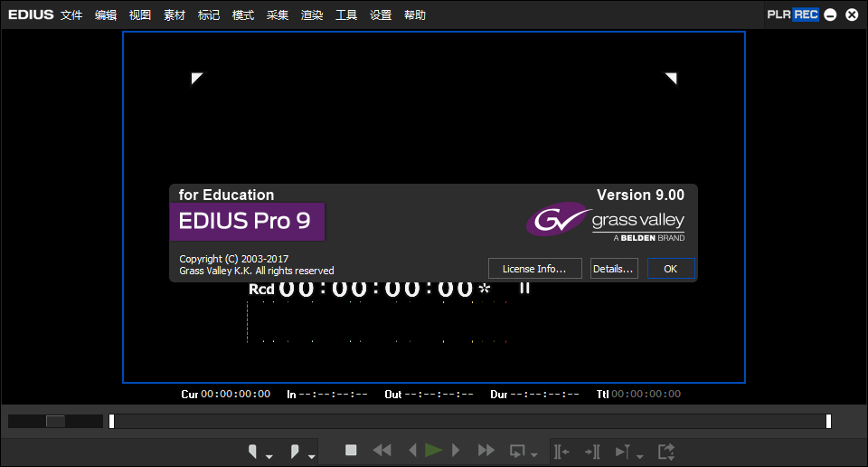This screenshot has width=868, height=467.
Task: Open the 采集 menu
Action: 278,15
